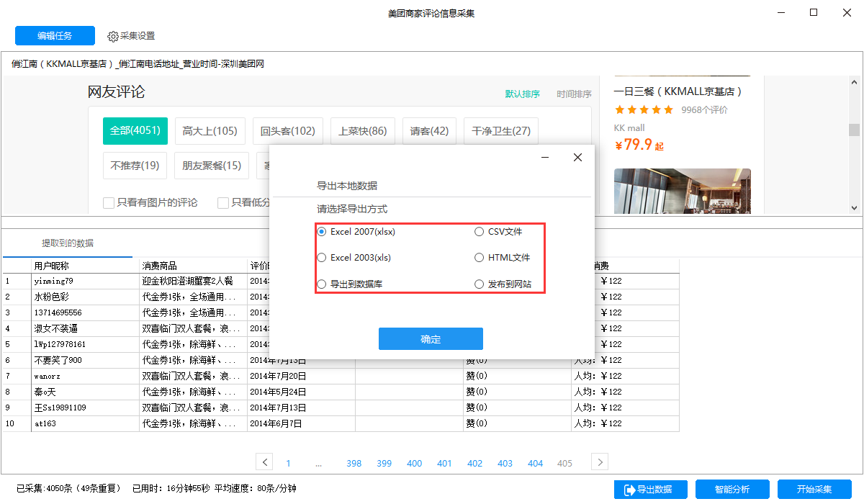Filter reviews by 全部(4051)
864x504 pixels.
pyautogui.click(x=135, y=131)
